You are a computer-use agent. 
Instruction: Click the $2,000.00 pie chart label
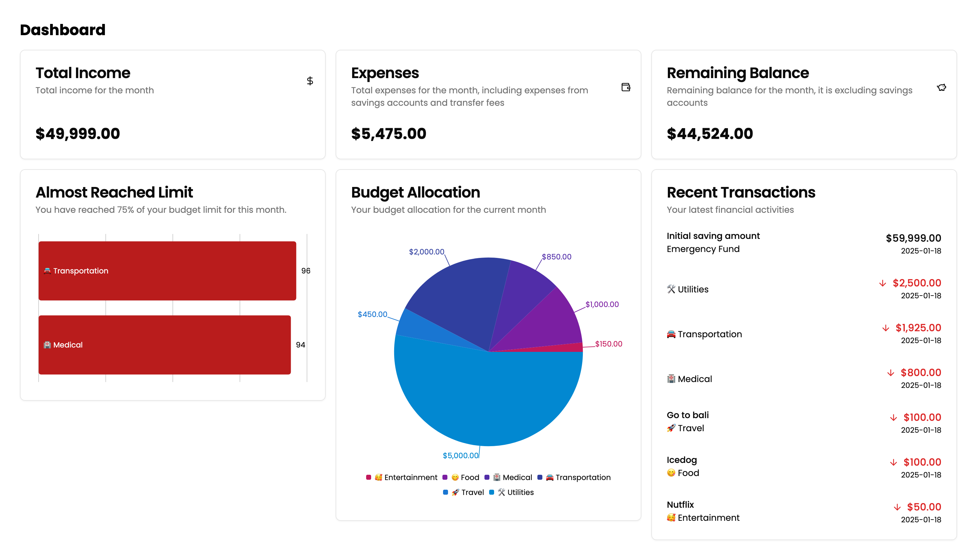(426, 252)
